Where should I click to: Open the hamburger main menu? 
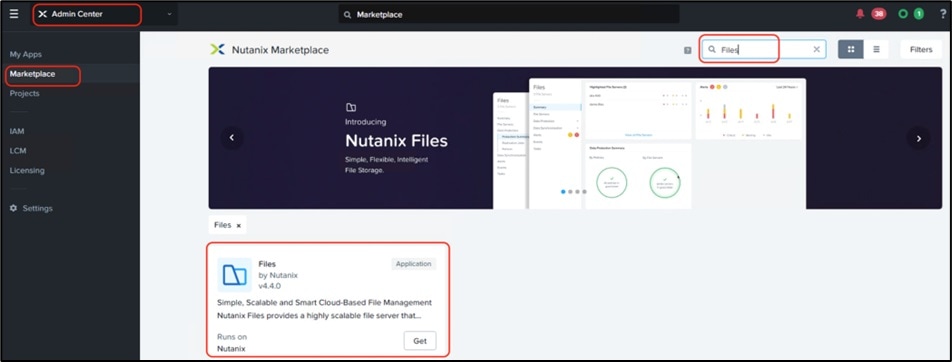click(14, 14)
